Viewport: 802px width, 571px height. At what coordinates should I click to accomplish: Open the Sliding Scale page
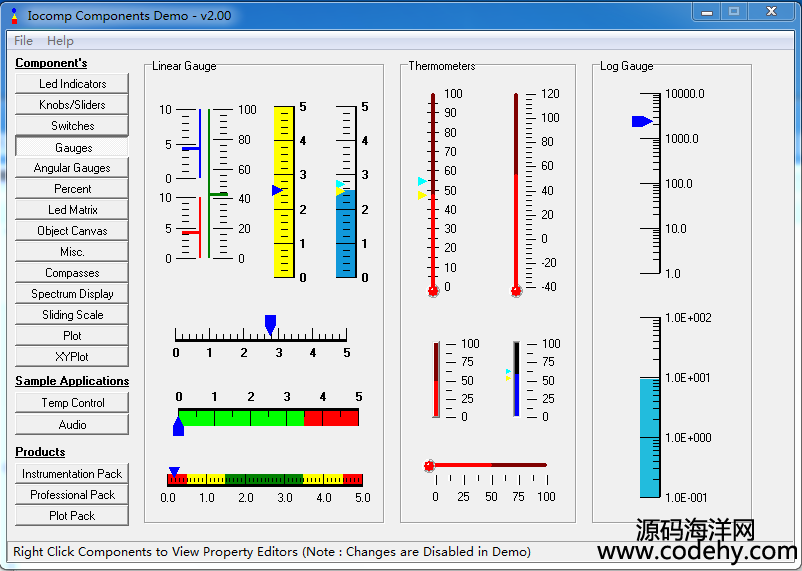coord(72,315)
